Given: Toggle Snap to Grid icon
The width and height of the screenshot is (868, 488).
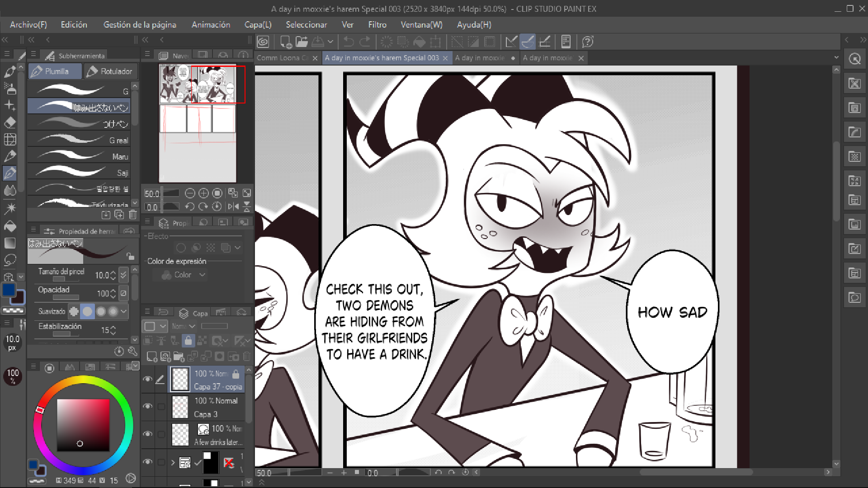Looking at the screenshot, I should pyautogui.click(x=545, y=42).
